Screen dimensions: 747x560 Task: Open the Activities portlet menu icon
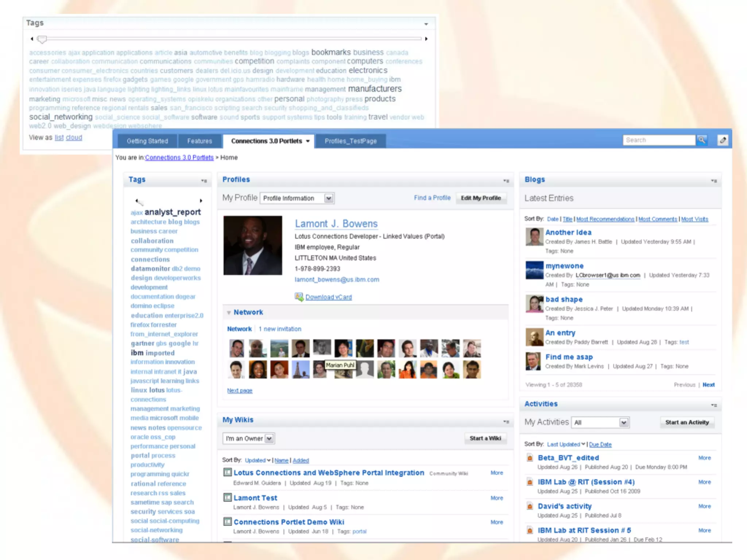click(714, 405)
